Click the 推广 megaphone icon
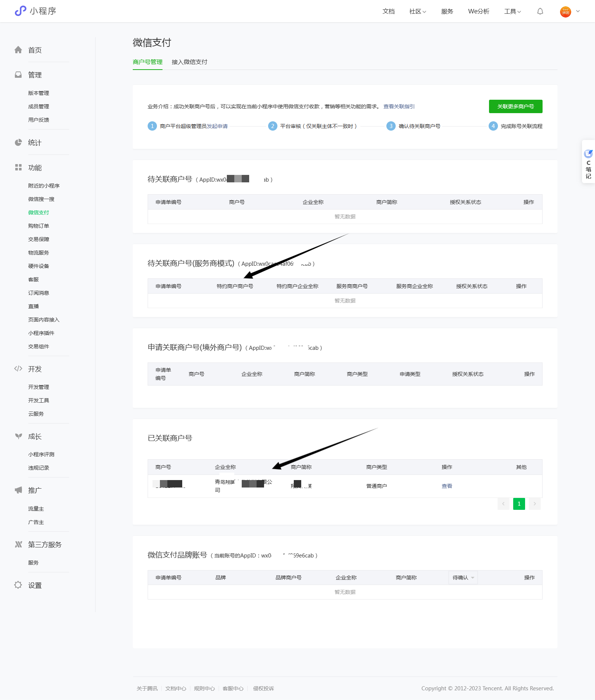This screenshot has width=595, height=700. point(18,490)
